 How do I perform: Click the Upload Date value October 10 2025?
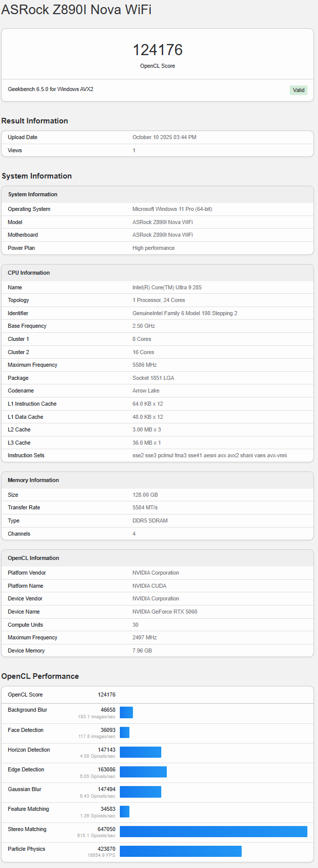(x=164, y=137)
